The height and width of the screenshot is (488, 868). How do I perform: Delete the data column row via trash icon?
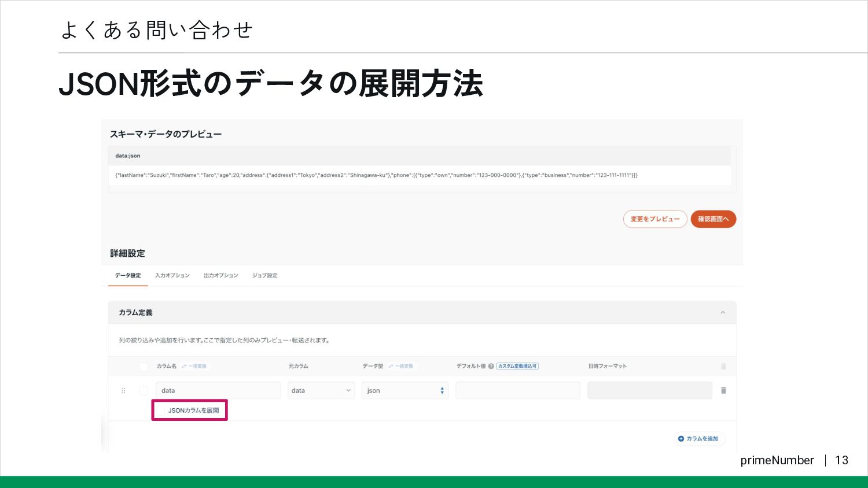pyautogui.click(x=723, y=390)
